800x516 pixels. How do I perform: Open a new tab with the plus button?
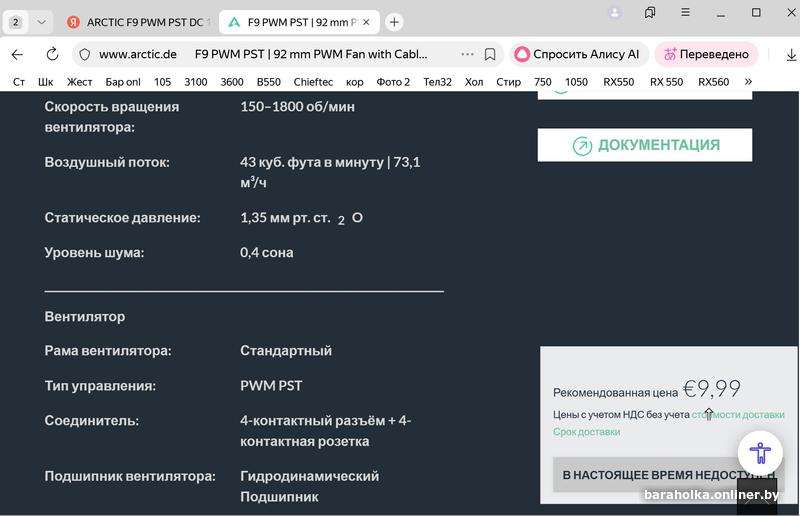[x=394, y=22]
